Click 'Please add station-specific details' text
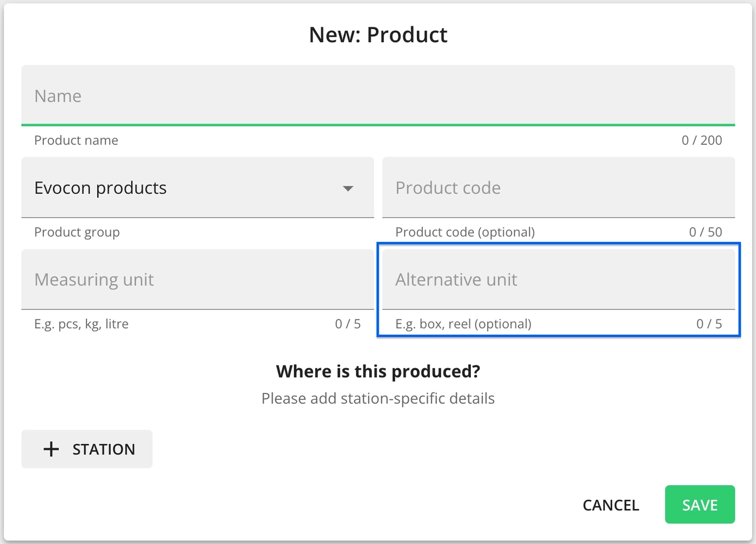This screenshot has height=544, width=756. coord(378,398)
